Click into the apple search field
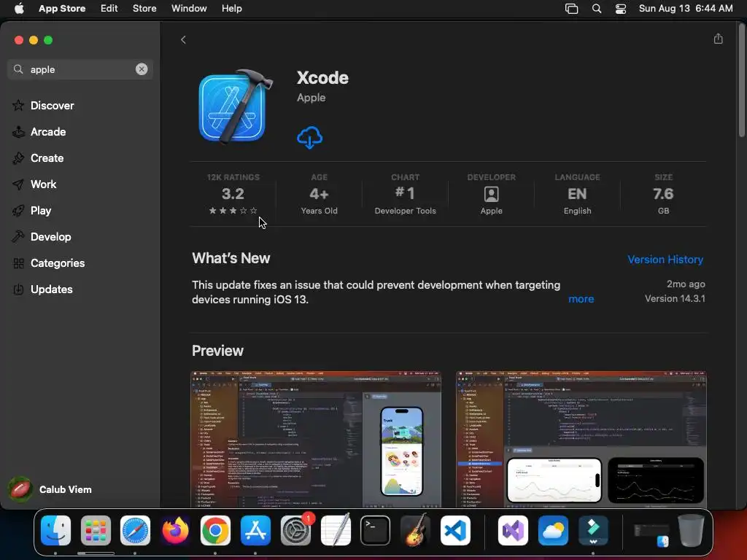Image resolution: width=747 pixels, height=560 pixels. (80, 69)
